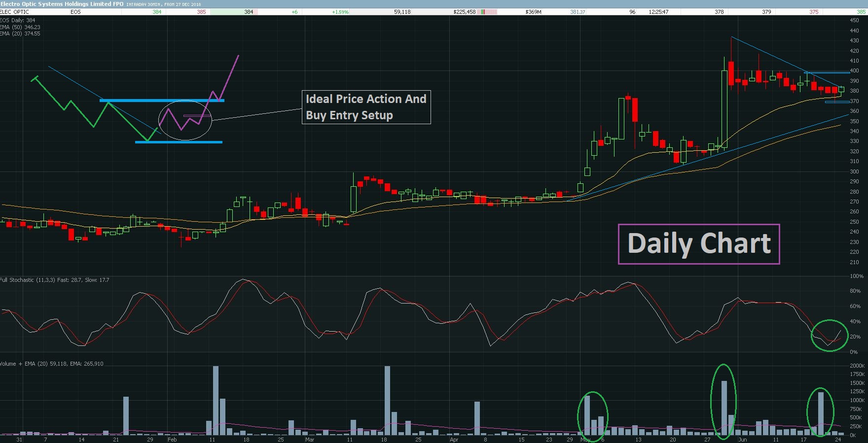Screen dimensions: 868x443
Task: Click the '381.37' value in quote row
Action: coord(578,12)
